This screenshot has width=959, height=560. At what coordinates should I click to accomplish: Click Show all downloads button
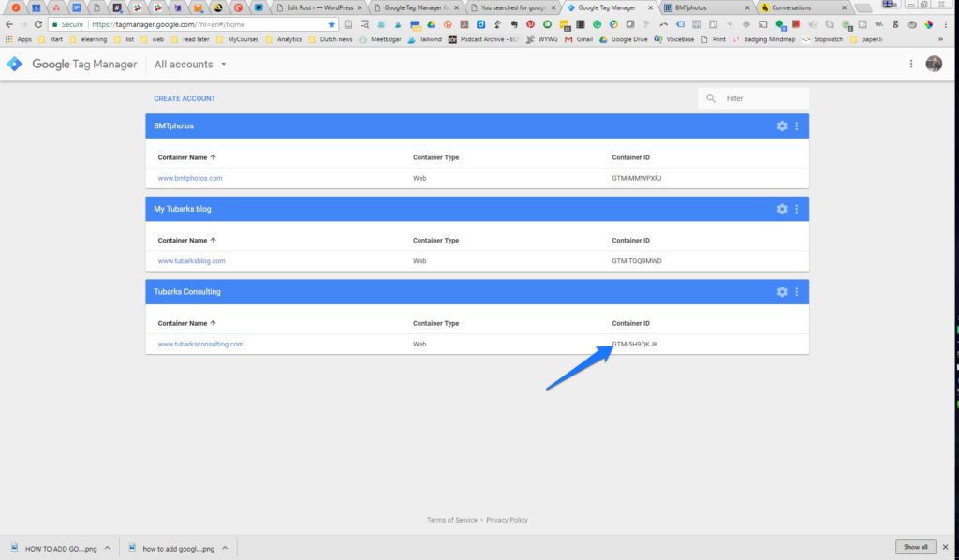pyautogui.click(x=915, y=547)
